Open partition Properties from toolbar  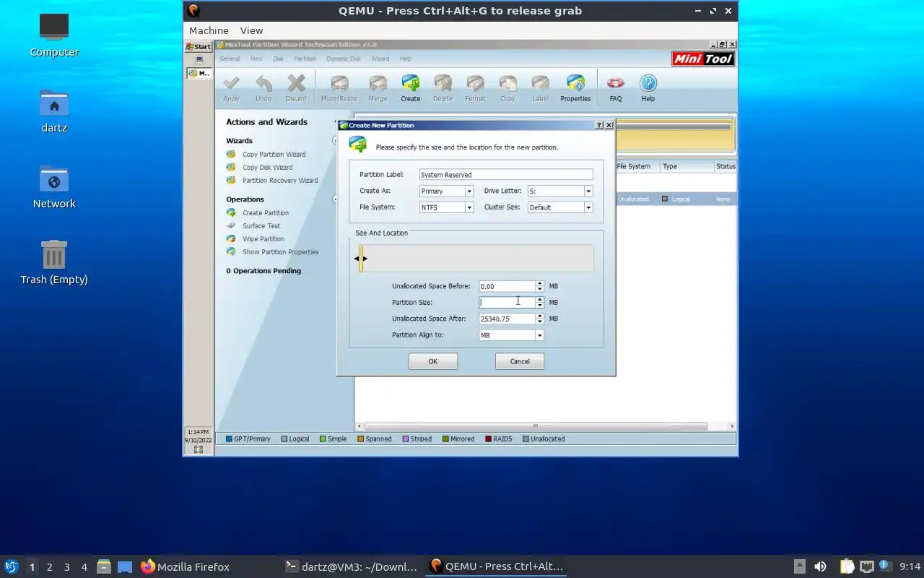(575, 89)
